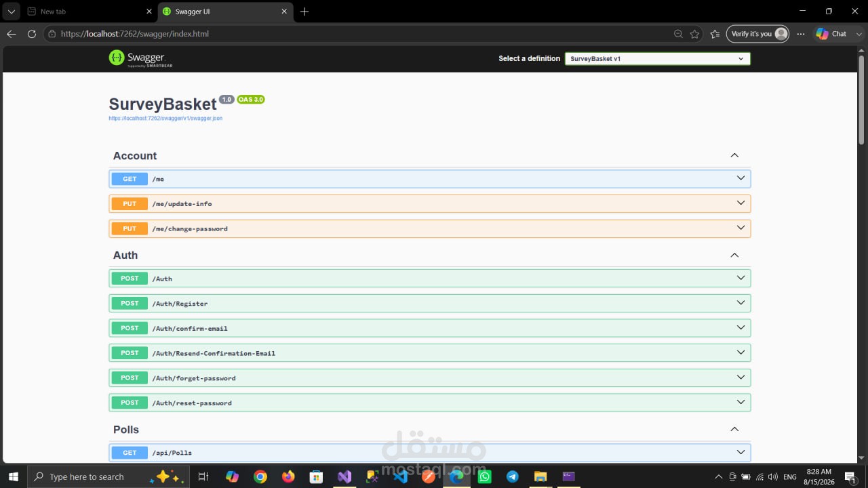Open Postman from the taskbar
Image resolution: width=868 pixels, height=488 pixels.
429,476
